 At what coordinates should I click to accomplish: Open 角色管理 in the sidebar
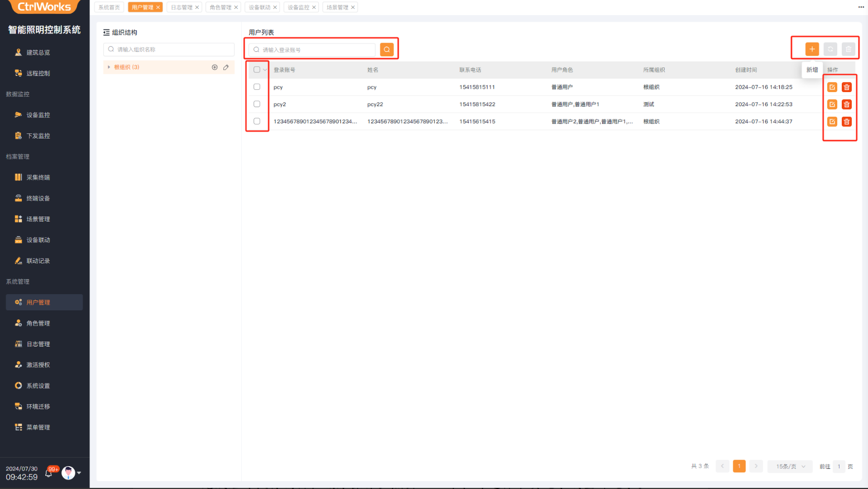click(x=38, y=323)
